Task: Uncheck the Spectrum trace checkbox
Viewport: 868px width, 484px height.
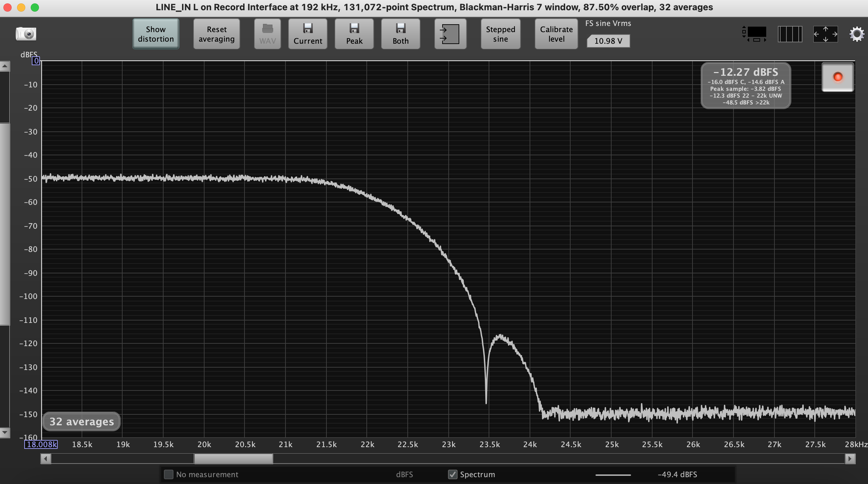Action: pos(452,474)
